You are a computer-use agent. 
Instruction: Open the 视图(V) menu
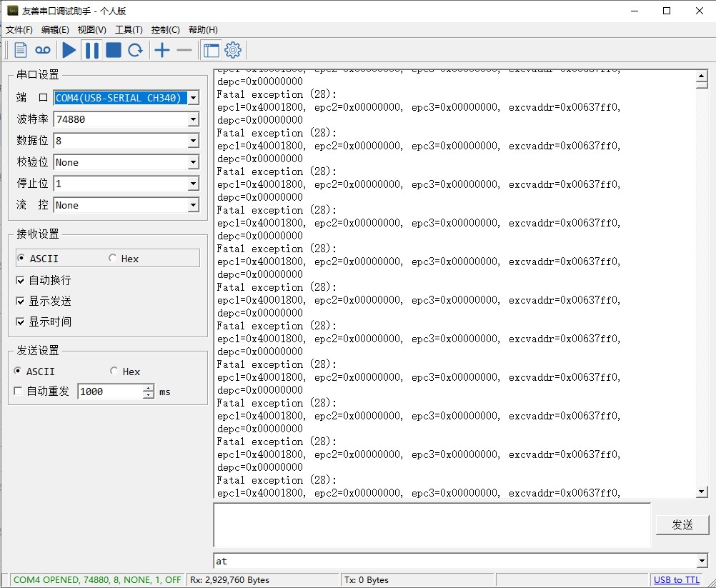pyautogui.click(x=91, y=30)
